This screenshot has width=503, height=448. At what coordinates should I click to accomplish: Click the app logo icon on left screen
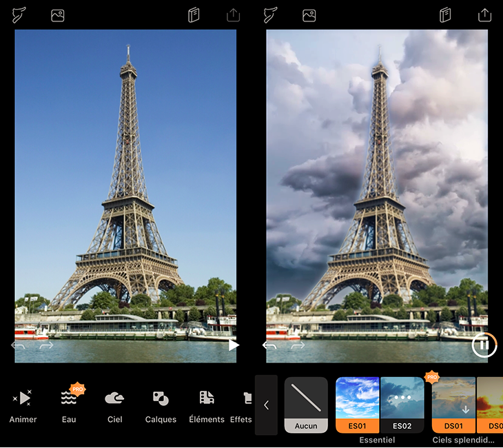(x=19, y=15)
